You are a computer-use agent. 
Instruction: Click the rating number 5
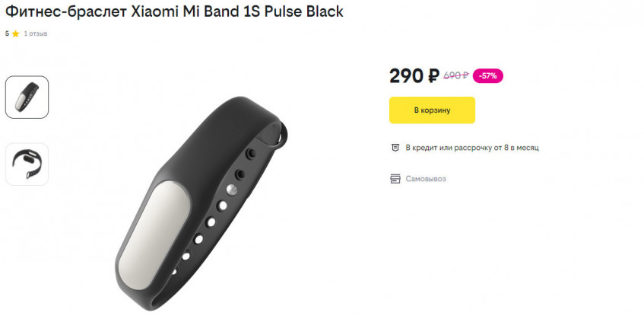tap(7, 34)
